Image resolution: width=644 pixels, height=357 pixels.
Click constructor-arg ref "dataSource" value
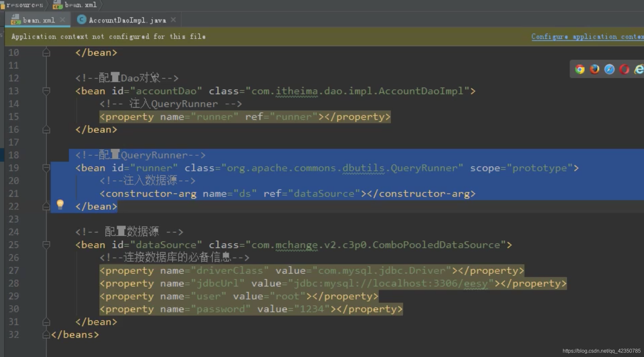pos(324,194)
